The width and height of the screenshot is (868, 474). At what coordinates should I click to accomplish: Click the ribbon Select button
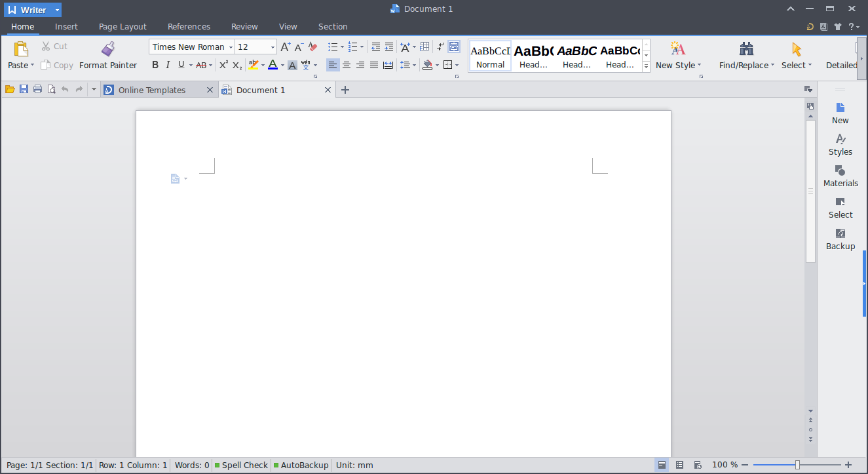[797, 56]
